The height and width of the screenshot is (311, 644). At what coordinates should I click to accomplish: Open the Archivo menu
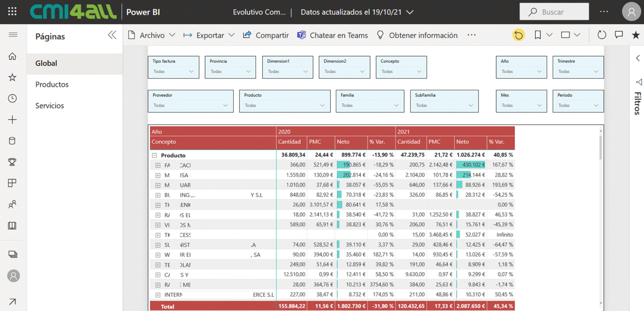152,35
